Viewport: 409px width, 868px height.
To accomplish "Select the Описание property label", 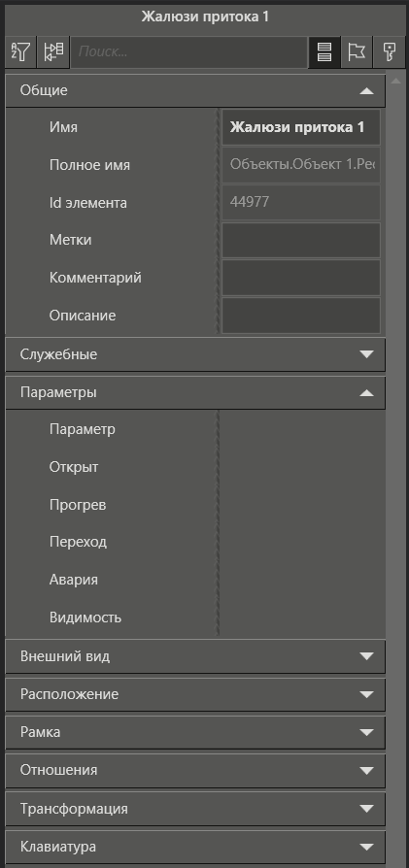I will [x=83, y=316].
